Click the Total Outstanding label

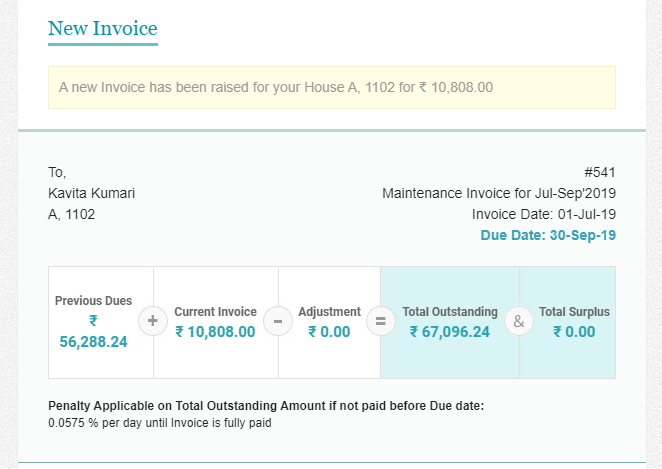(450, 312)
